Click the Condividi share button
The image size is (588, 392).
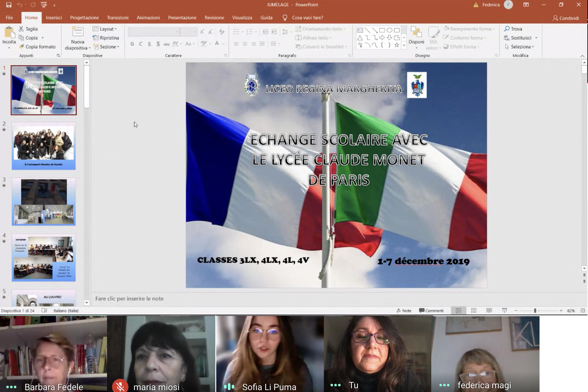(566, 18)
